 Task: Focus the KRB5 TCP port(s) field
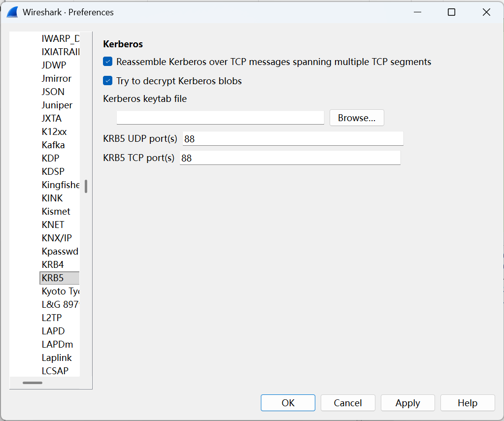tap(290, 158)
